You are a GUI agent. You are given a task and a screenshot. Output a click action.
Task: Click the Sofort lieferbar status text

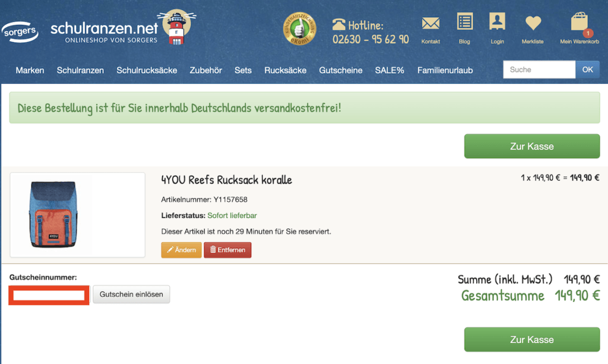[x=232, y=216]
